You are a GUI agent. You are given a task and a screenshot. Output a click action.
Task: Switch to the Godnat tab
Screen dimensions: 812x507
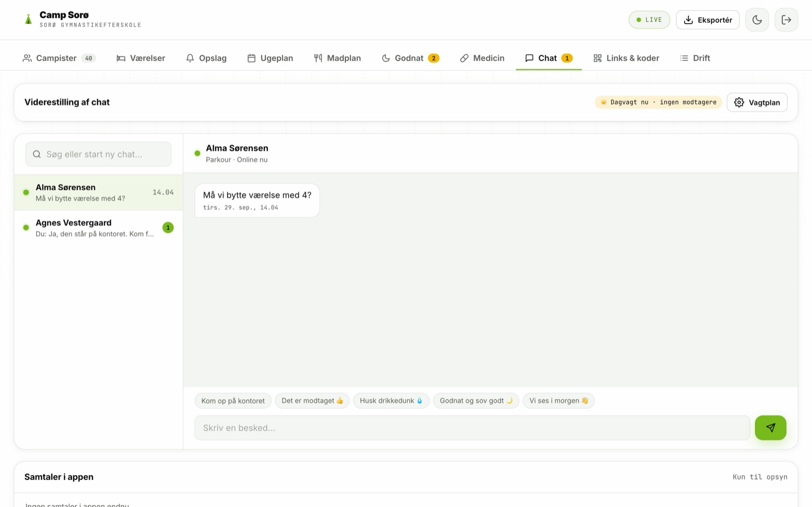pyautogui.click(x=410, y=58)
